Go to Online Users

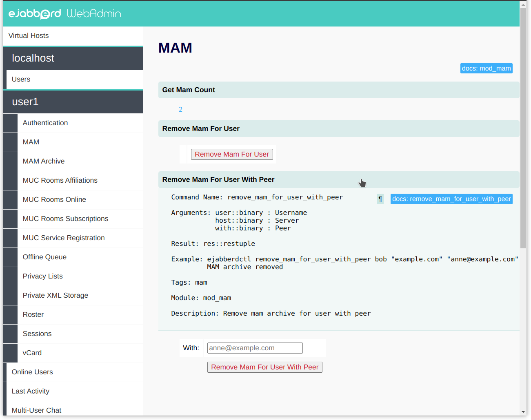(75, 372)
